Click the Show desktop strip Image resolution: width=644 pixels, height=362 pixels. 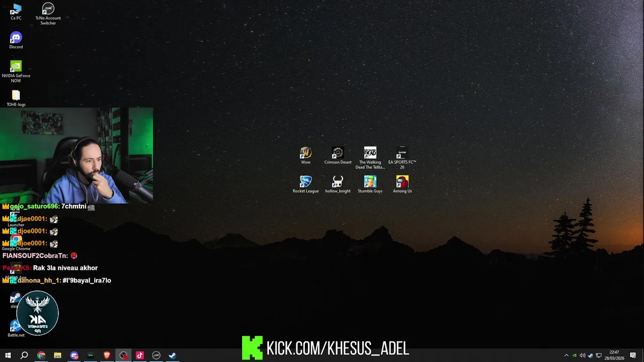pos(642,355)
